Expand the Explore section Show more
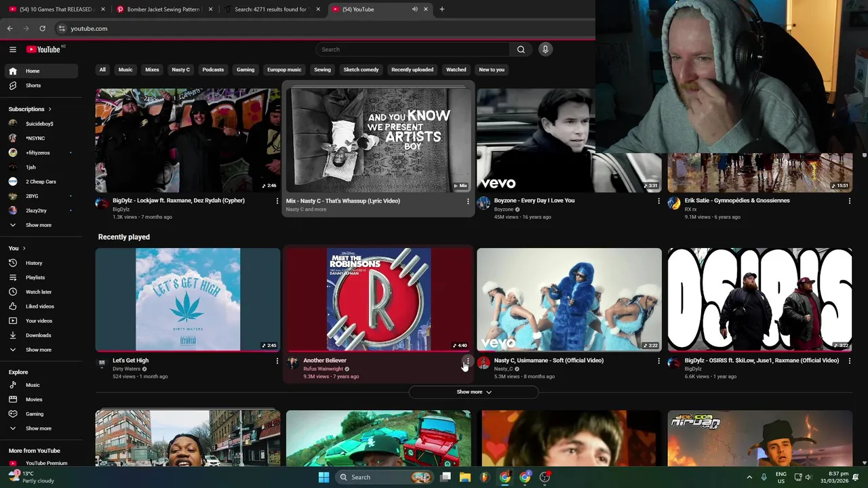The height and width of the screenshot is (488, 868). 39,428
